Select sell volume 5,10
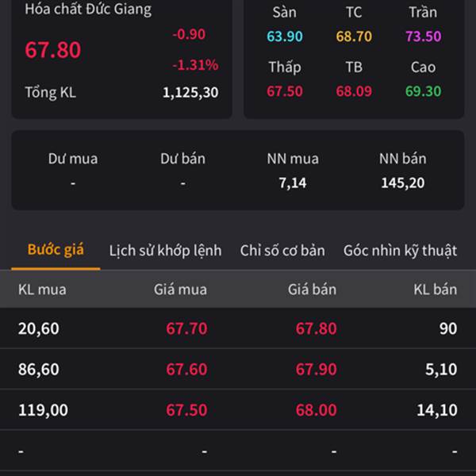 [x=441, y=370]
